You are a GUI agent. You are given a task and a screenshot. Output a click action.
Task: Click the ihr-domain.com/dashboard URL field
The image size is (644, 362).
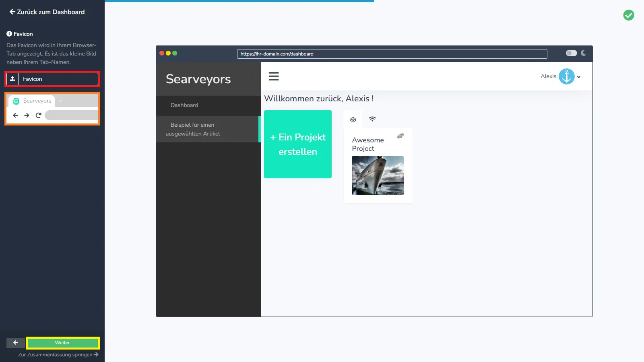pos(392,54)
